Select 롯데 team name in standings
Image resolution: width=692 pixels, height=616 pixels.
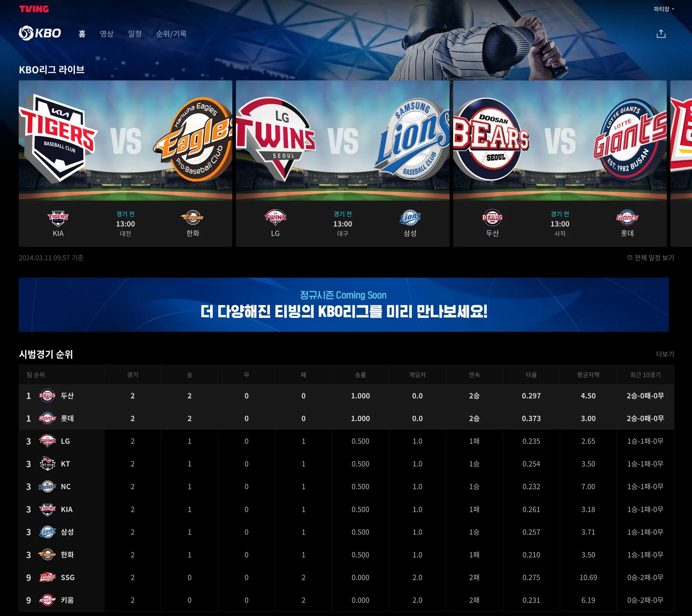coord(67,419)
